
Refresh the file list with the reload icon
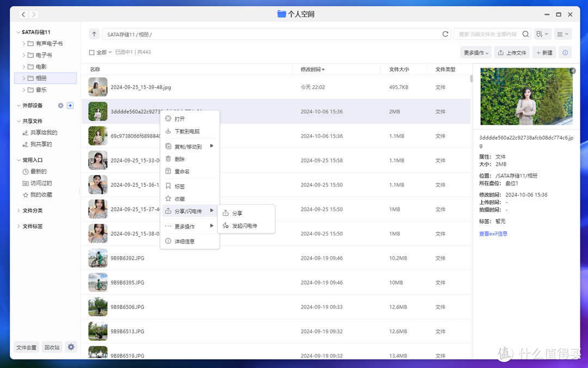(x=445, y=34)
